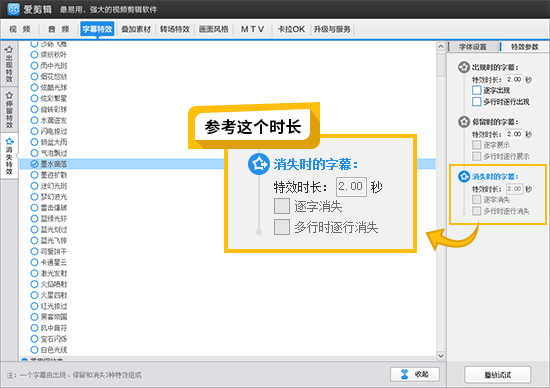The width and height of the screenshot is (550, 388).
Task: Select 墨迹扩散 effect radio button
Action: pyautogui.click(x=34, y=175)
